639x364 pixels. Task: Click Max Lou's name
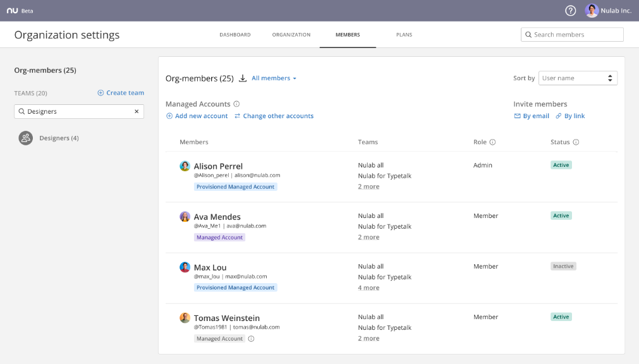(210, 267)
